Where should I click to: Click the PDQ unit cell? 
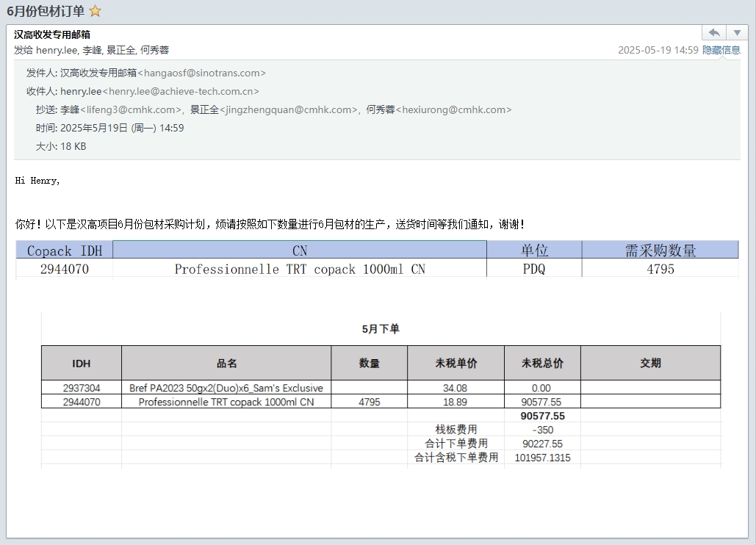(x=534, y=269)
